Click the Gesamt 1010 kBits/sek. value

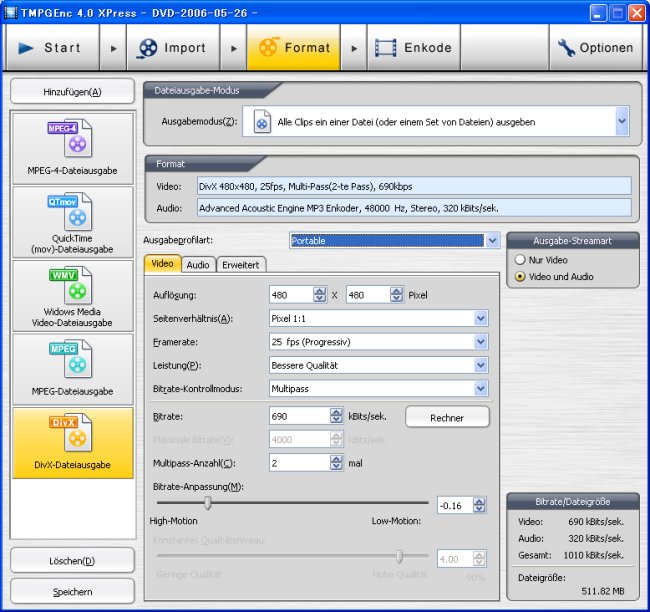pos(594,555)
